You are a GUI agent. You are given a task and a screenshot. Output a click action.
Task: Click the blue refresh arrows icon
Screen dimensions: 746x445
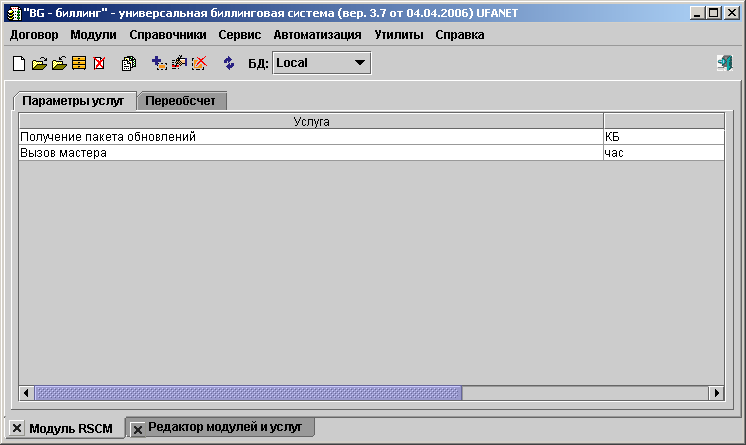tap(229, 63)
